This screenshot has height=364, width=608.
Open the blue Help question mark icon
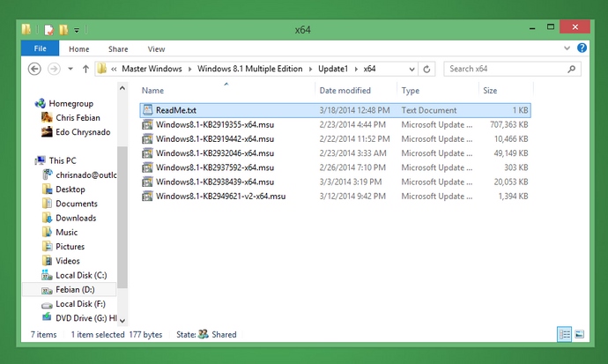[x=582, y=48]
